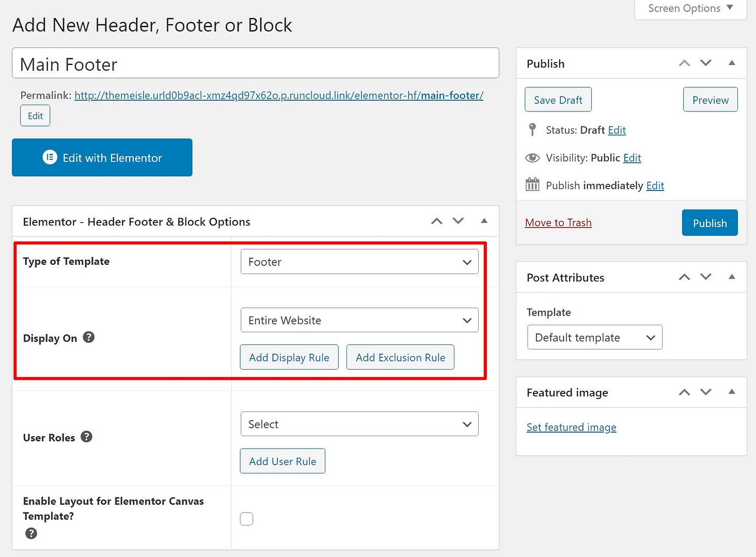This screenshot has height=557, width=756.
Task: Click the calendar icon beside Publish immediately
Action: click(532, 185)
